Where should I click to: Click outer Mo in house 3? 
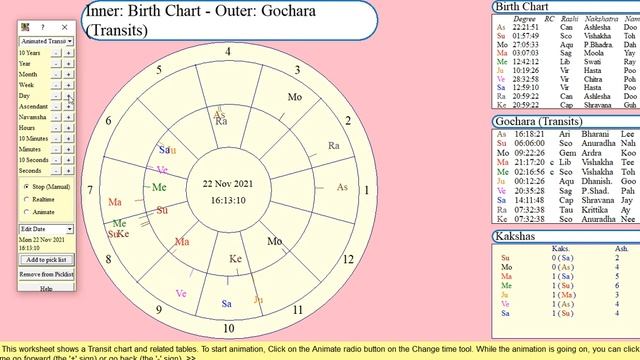(x=295, y=97)
